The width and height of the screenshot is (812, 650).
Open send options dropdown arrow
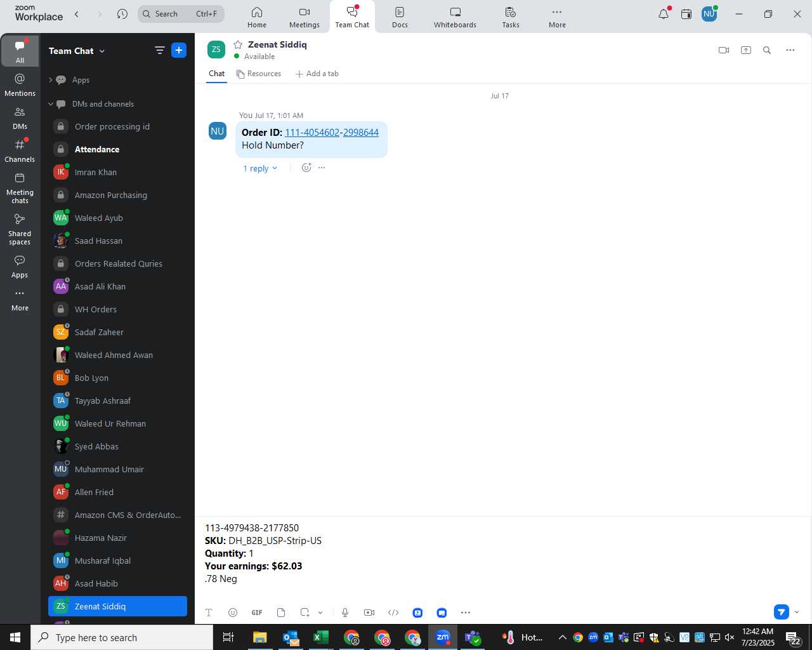(x=797, y=612)
